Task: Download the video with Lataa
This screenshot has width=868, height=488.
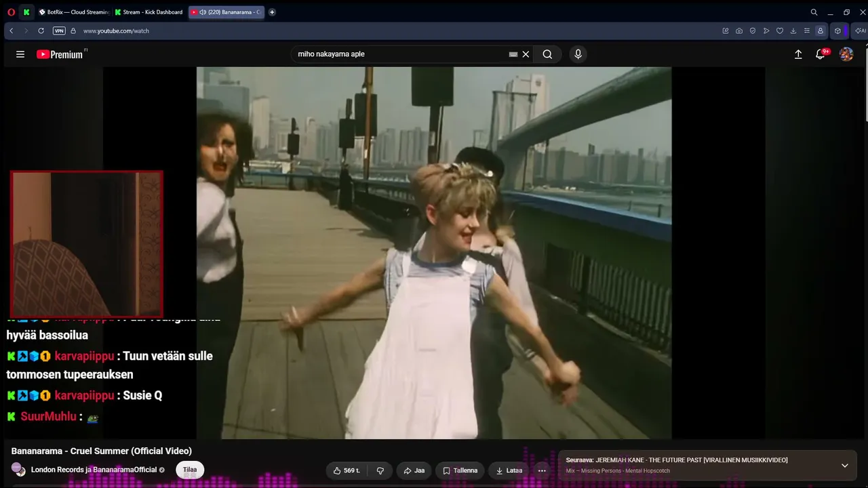Action: coord(509,470)
